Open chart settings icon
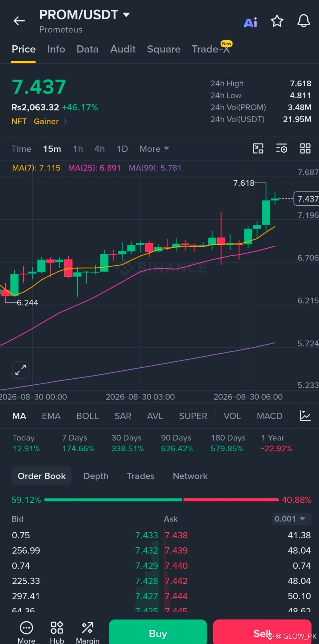 tap(282, 148)
